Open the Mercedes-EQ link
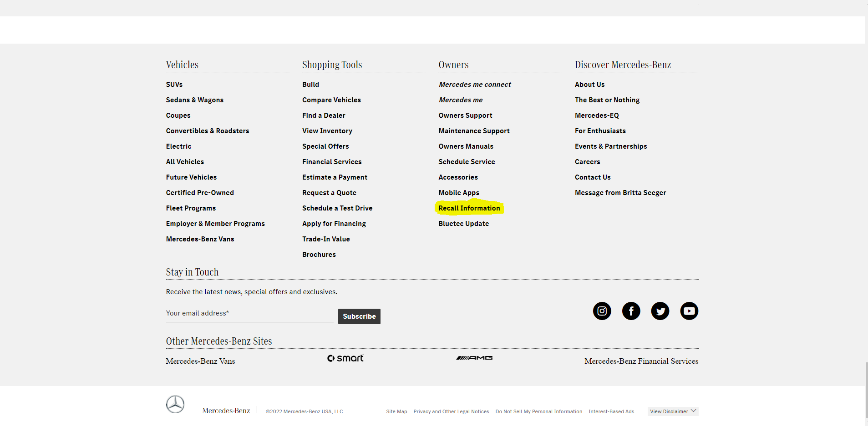 (x=597, y=115)
